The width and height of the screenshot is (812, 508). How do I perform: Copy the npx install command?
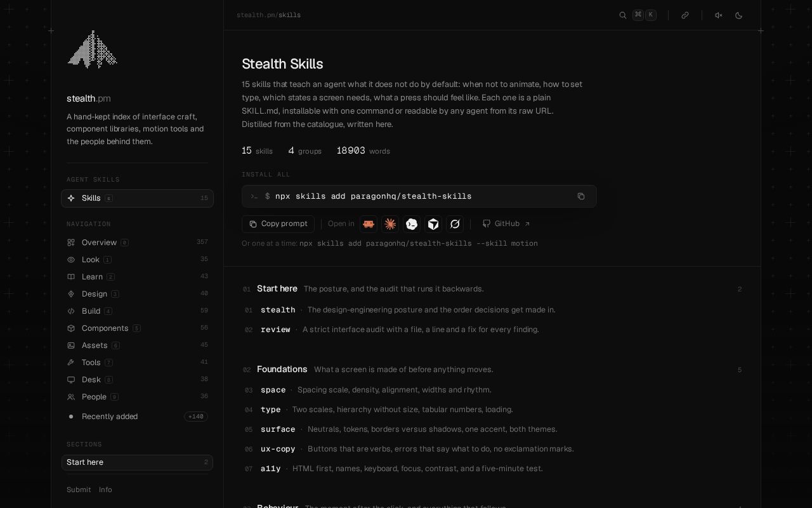(581, 196)
